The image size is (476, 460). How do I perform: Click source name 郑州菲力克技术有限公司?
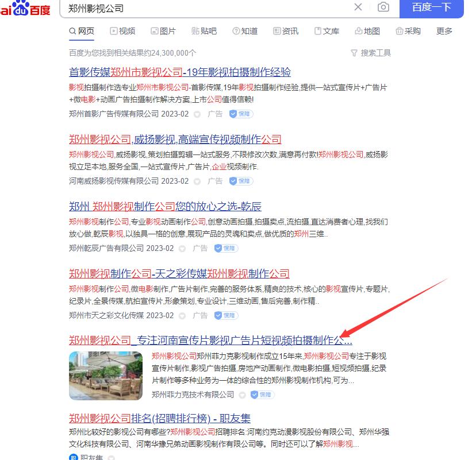(193, 395)
